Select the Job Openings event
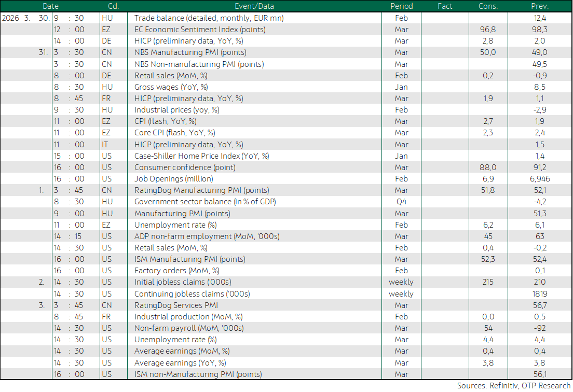The height and width of the screenshot is (392, 573). (167, 179)
